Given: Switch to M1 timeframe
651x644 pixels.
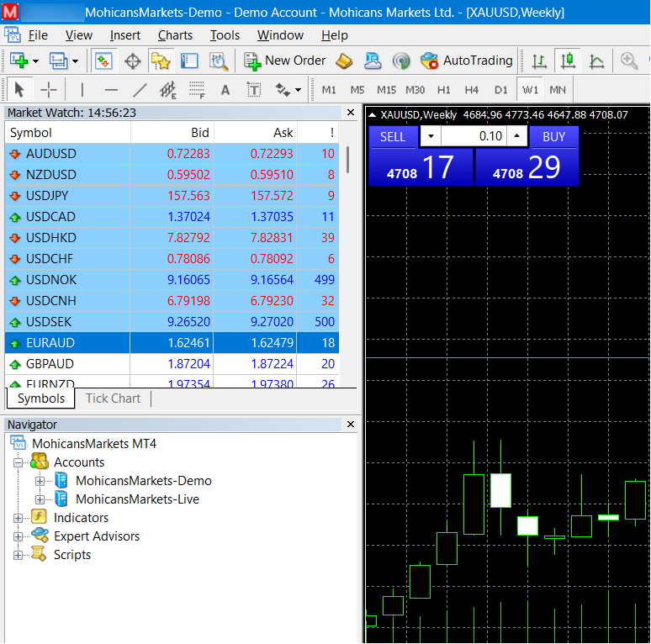Looking at the screenshot, I should [329, 90].
